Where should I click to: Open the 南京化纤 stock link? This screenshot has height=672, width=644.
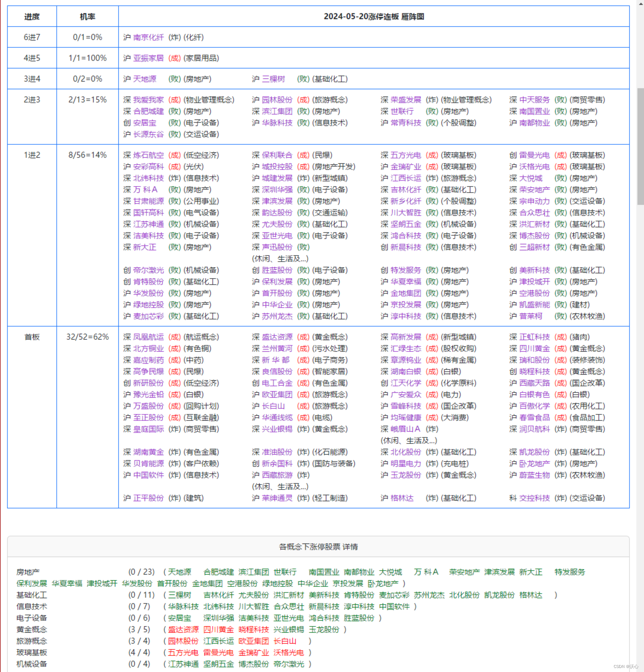click(148, 37)
